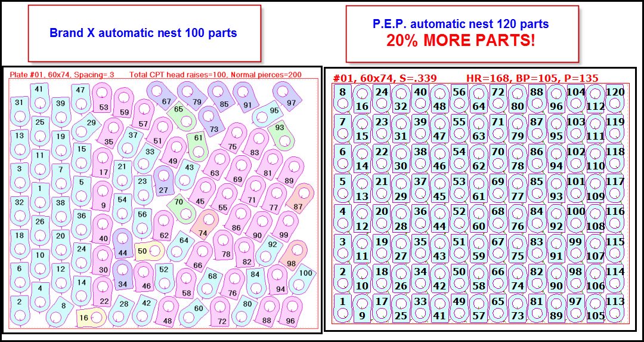Select part 31 in Brand X nest
The image size is (644, 342).
(19, 110)
